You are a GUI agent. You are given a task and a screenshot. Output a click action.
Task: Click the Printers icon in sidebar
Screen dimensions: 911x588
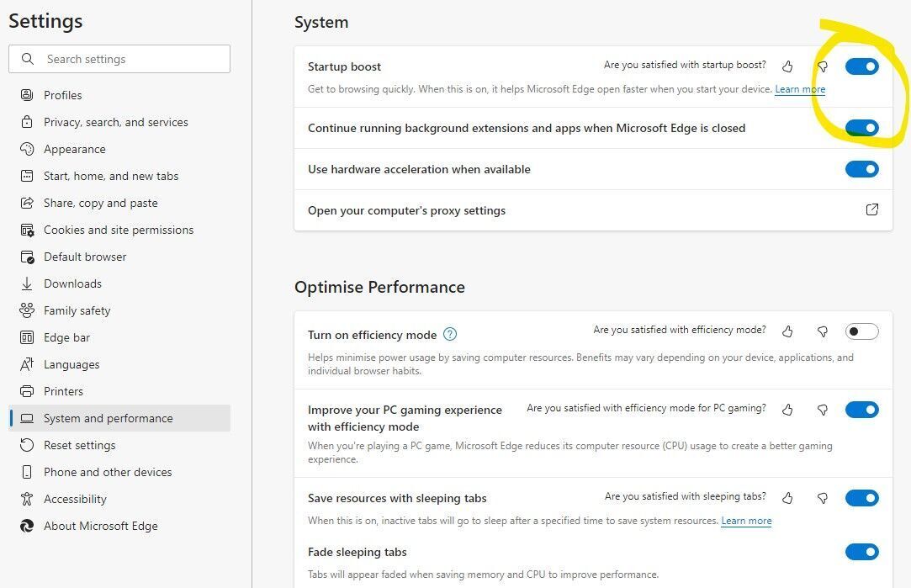[27, 391]
